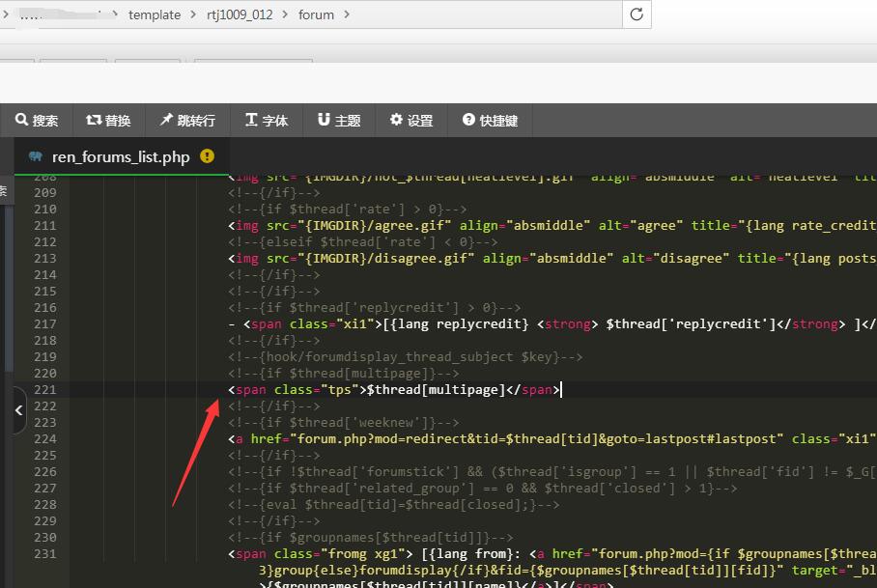Open chevron between template and rtj1009_012
The image size is (877, 588).
tap(194, 14)
